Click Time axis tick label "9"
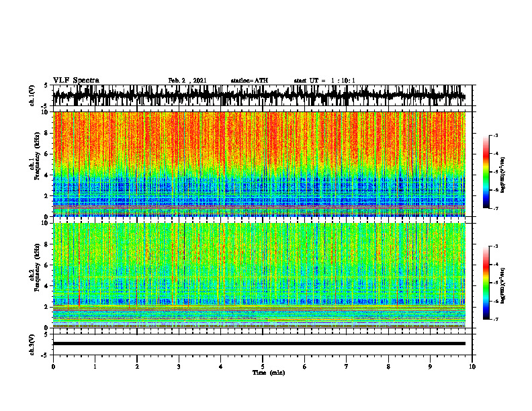This screenshot has height=411, width=532. coord(430,367)
